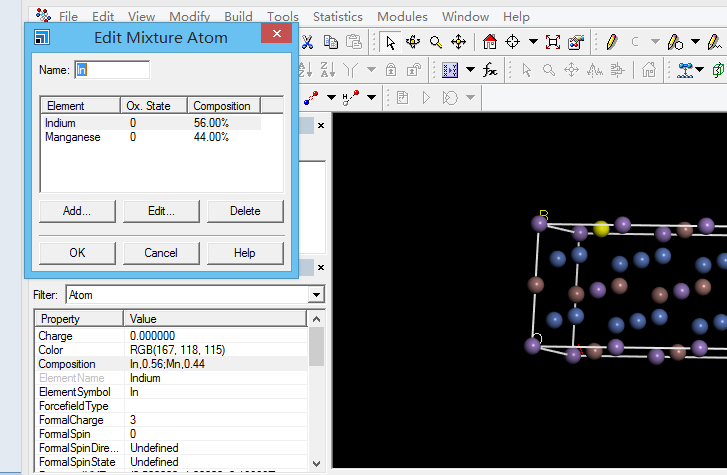
Task: Click Delete in the mixture dialog
Action: tap(245, 211)
